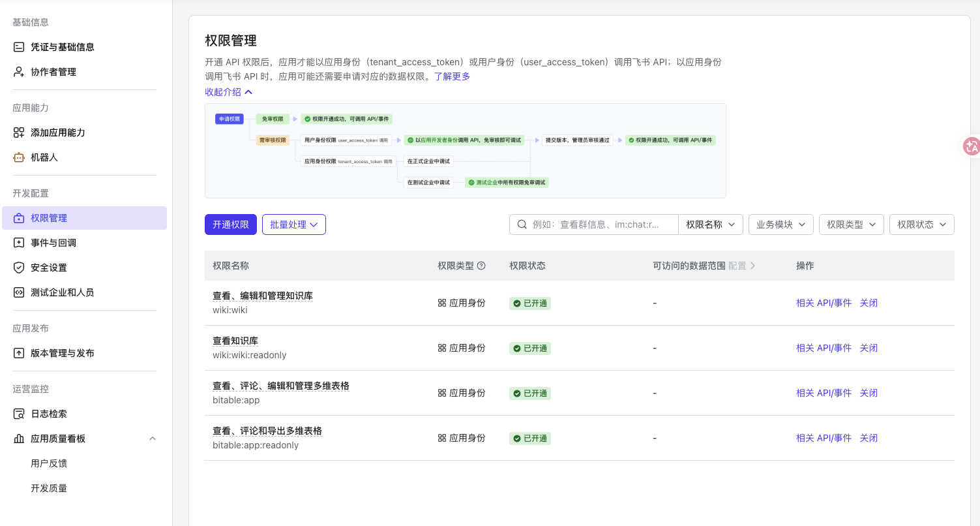Image resolution: width=980 pixels, height=526 pixels.
Task: Collapse the 应用质量看板 chevron
Action: click(153, 439)
